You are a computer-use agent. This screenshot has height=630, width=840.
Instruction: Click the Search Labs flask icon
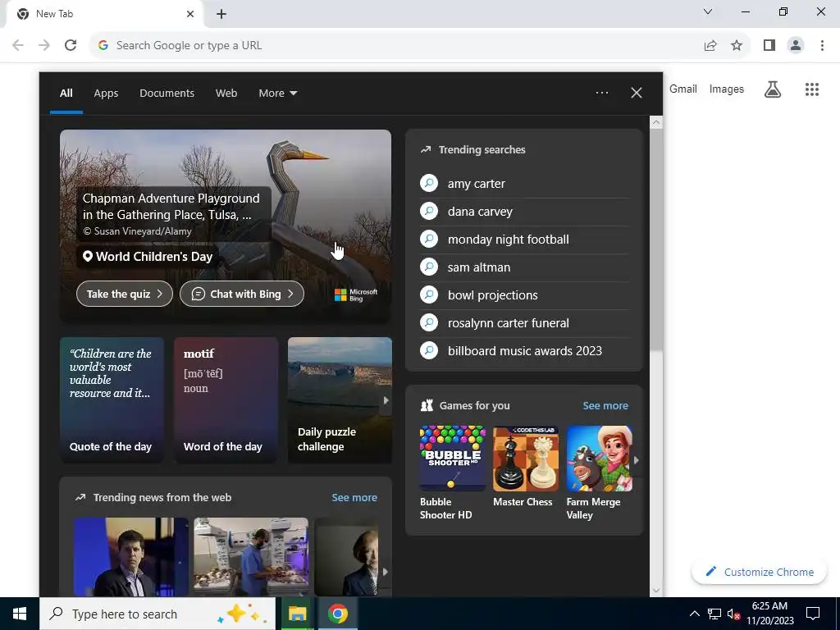pos(773,89)
